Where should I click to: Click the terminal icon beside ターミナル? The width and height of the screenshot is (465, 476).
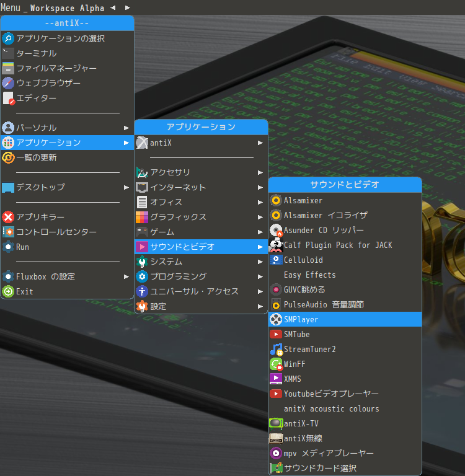(x=8, y=53)
